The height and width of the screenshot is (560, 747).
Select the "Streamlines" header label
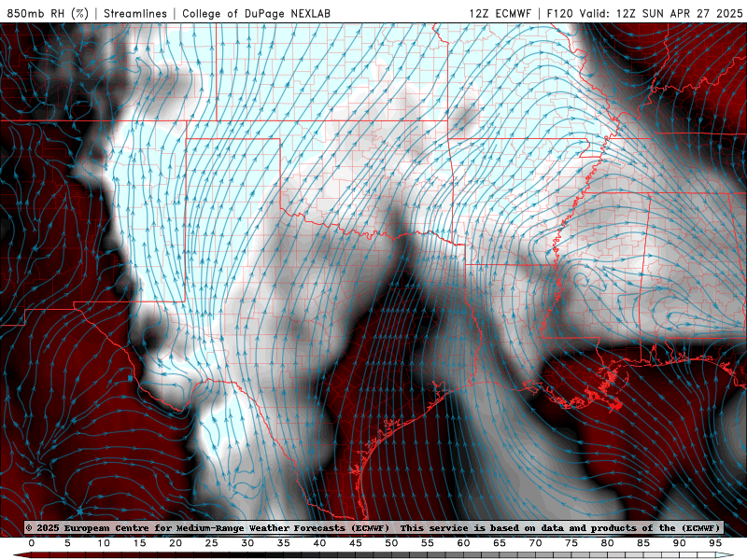(x=135, y=13)
